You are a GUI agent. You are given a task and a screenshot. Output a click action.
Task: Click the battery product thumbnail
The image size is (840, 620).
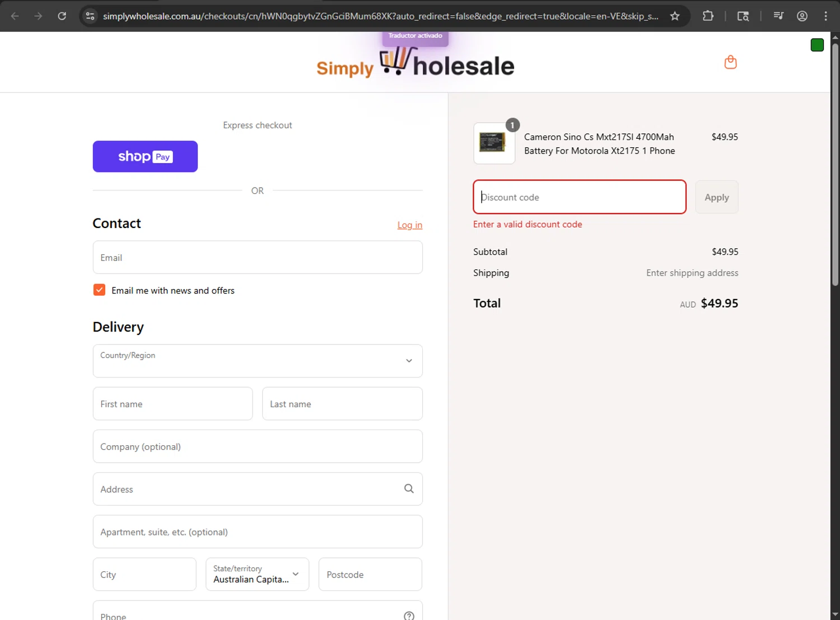tap(494, 143)
